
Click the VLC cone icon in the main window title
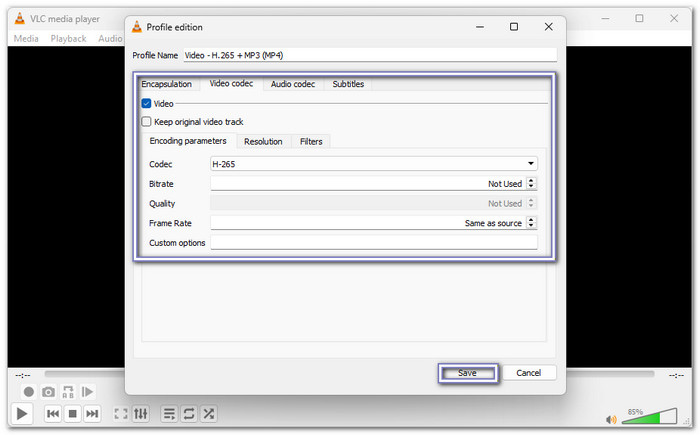pyautogui.click(x=20, y=19)
